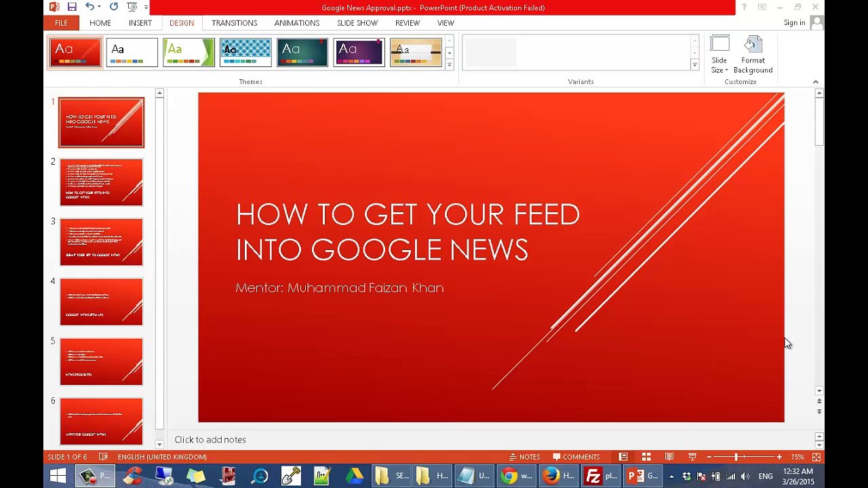Apply the dark purple theme
The width and height of the screenshot is (868, 488).
pos(359,53)
